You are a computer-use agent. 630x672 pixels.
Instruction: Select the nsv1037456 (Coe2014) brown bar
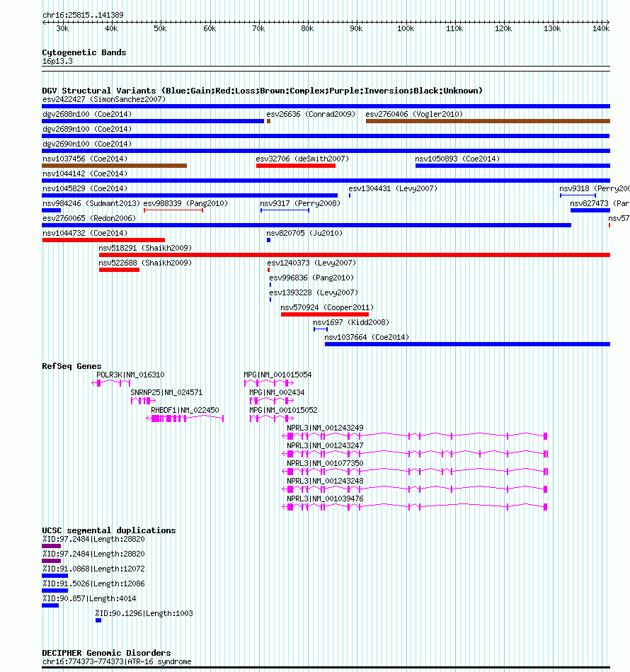click(115, 166)
